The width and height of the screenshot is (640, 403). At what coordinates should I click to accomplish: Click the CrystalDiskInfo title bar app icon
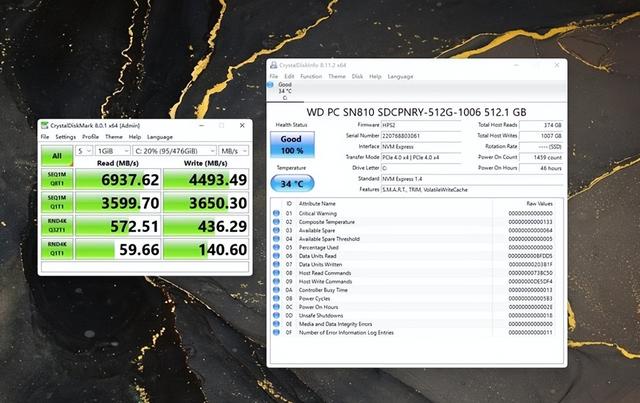tap(274, 65)
